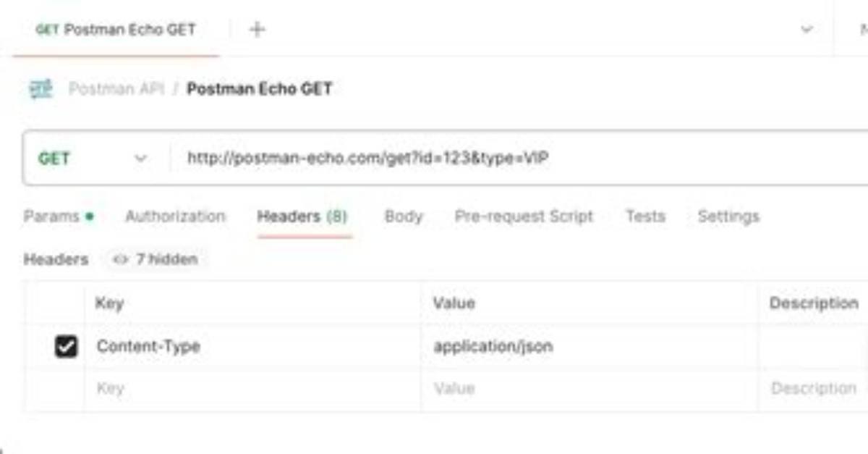Click the request URL field
Viewport: 868px width, 454px height.
point(517,158)
